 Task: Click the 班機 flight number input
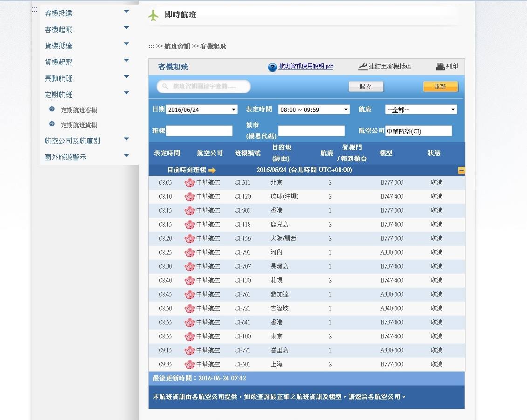pyautogui.click(x=199, y=131)
